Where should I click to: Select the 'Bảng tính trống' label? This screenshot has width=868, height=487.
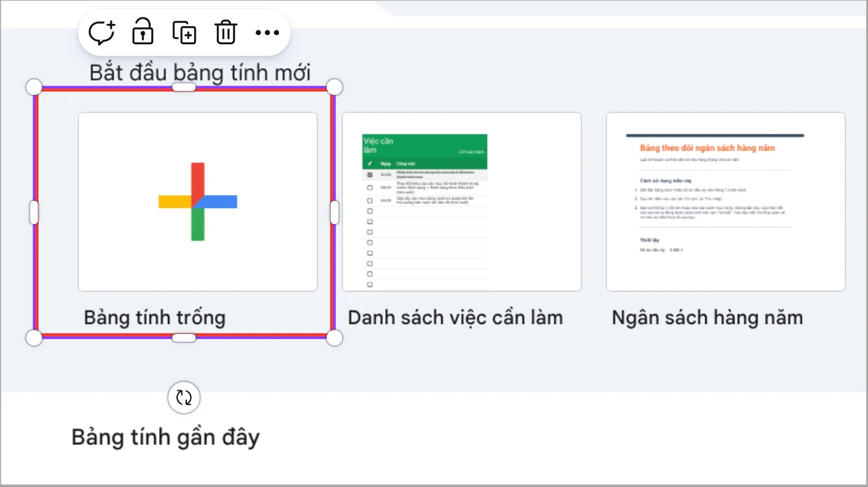155,318
